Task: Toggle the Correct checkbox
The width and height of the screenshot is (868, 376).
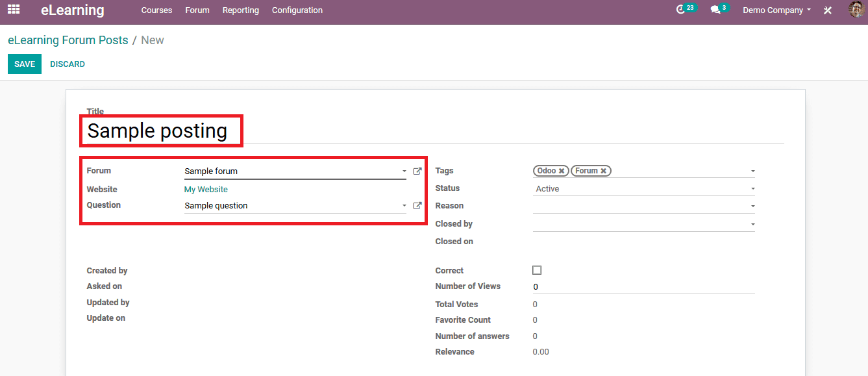Action: [x=537, y=270]
